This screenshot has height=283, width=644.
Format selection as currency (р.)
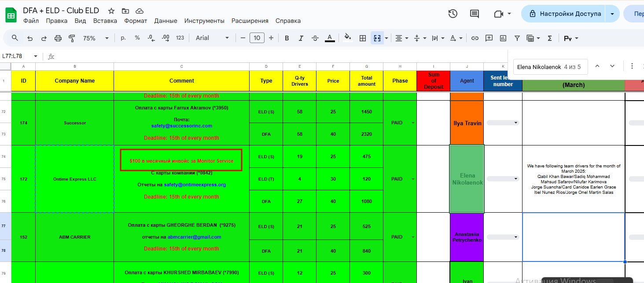123,38
